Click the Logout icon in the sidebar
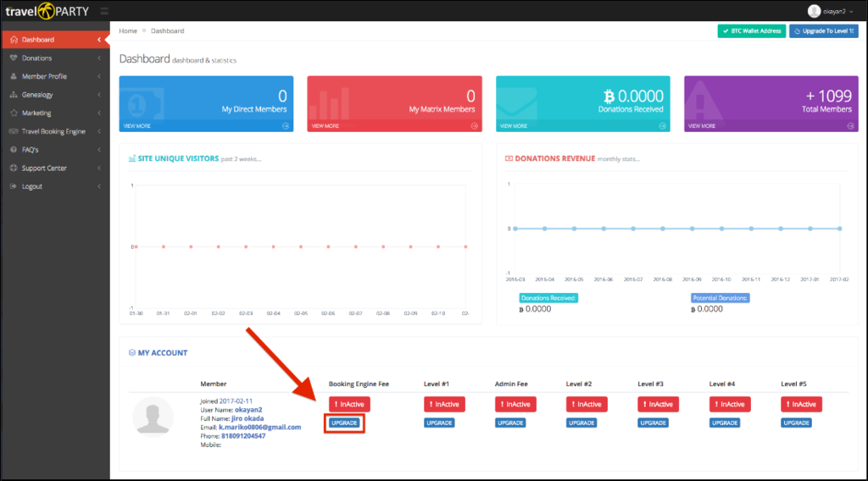Viewport: 868px width, 481px height. [14, 186]
